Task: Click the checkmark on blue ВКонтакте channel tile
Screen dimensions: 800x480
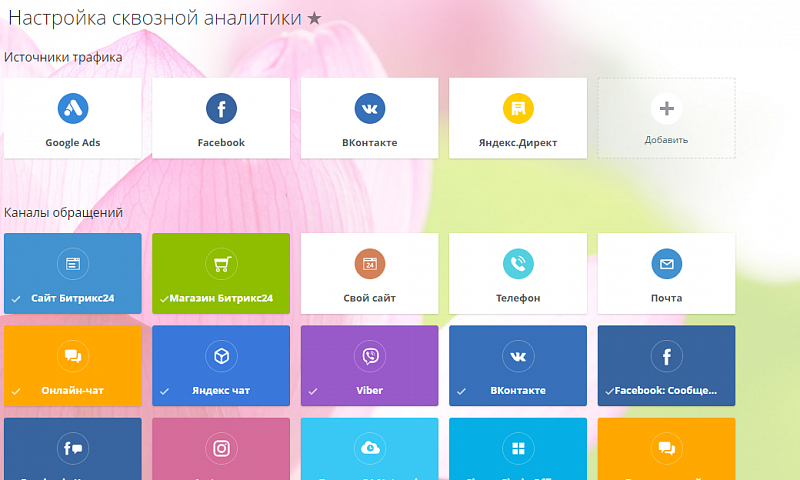Action: (x=461, y=391)
